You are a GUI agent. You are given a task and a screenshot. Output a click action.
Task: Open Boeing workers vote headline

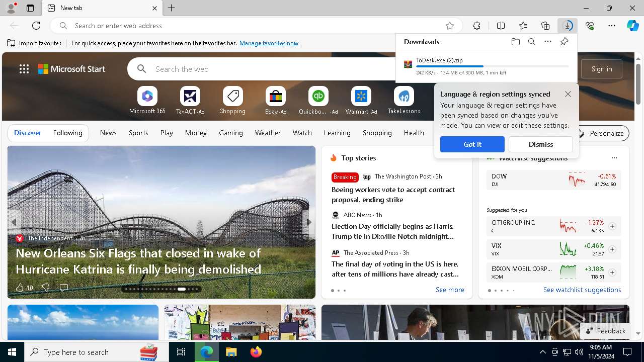click(x=393, y=195)
